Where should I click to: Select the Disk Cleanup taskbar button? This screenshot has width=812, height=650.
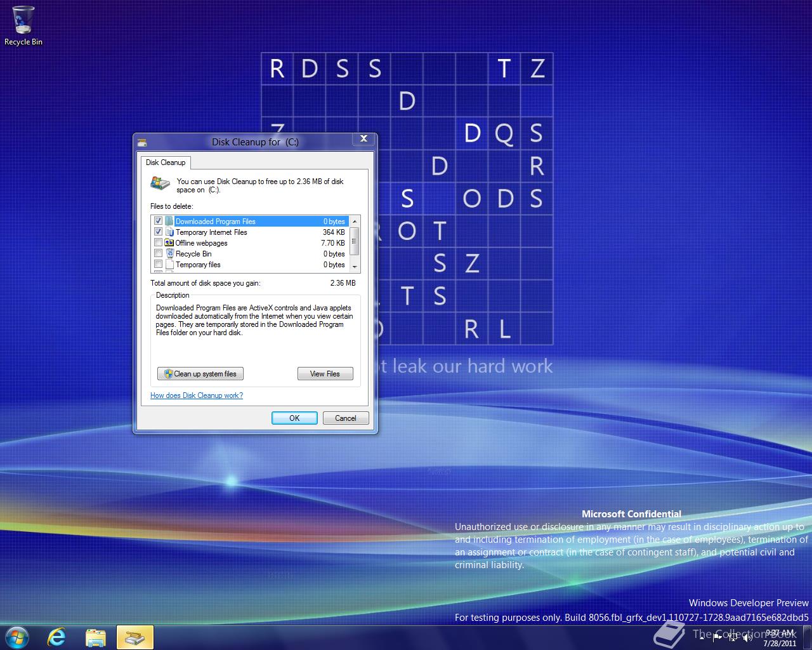134,637
